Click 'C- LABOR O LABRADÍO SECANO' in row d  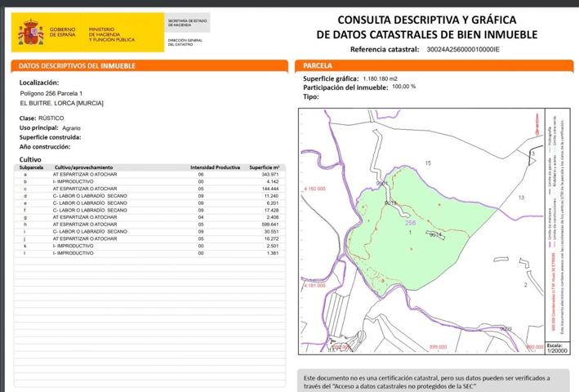[90, 196]
